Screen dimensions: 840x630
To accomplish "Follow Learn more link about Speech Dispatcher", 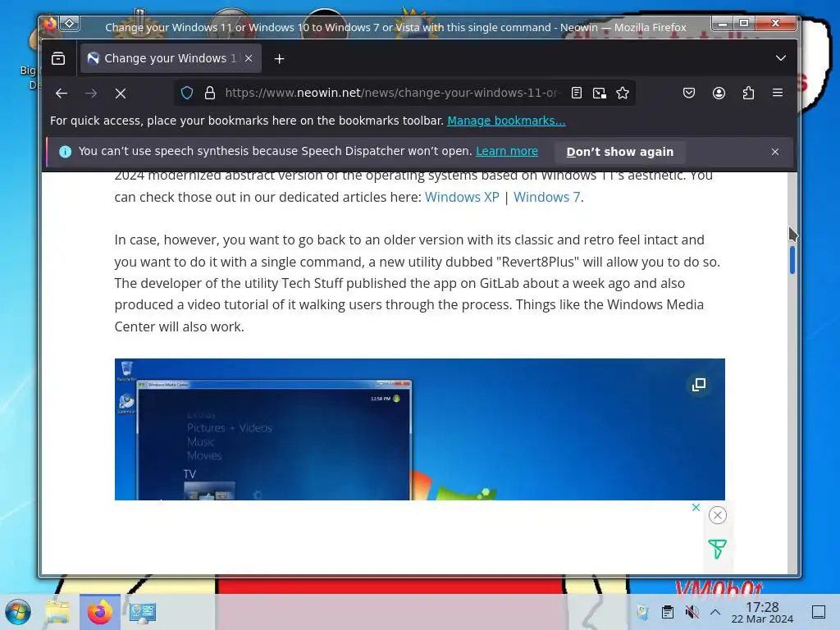I will (x=507, y=151).
